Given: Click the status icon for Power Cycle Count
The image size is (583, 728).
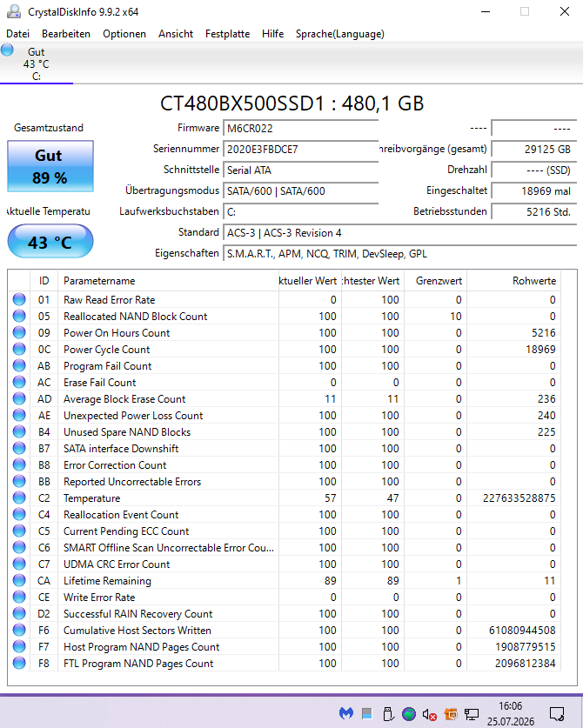Looking at the screenshot, I should click(19, 349).
